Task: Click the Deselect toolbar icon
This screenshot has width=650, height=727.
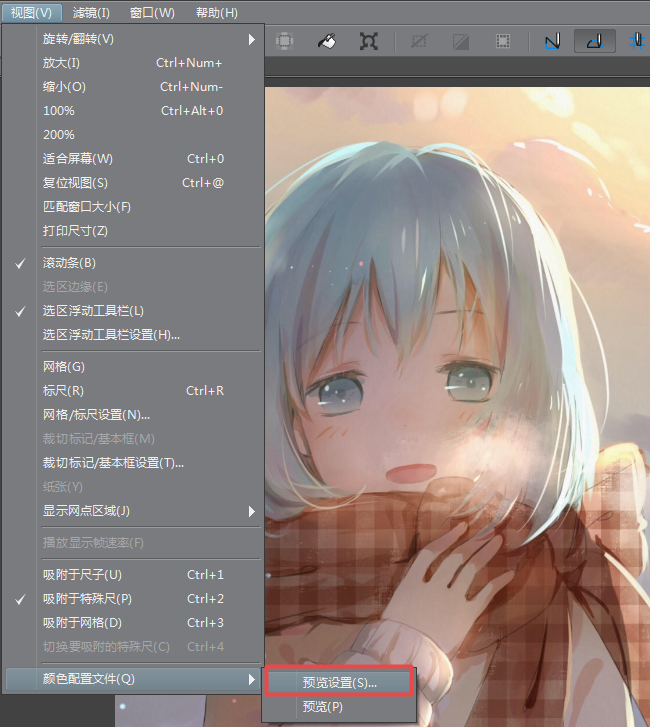Action: pos(419,41)
